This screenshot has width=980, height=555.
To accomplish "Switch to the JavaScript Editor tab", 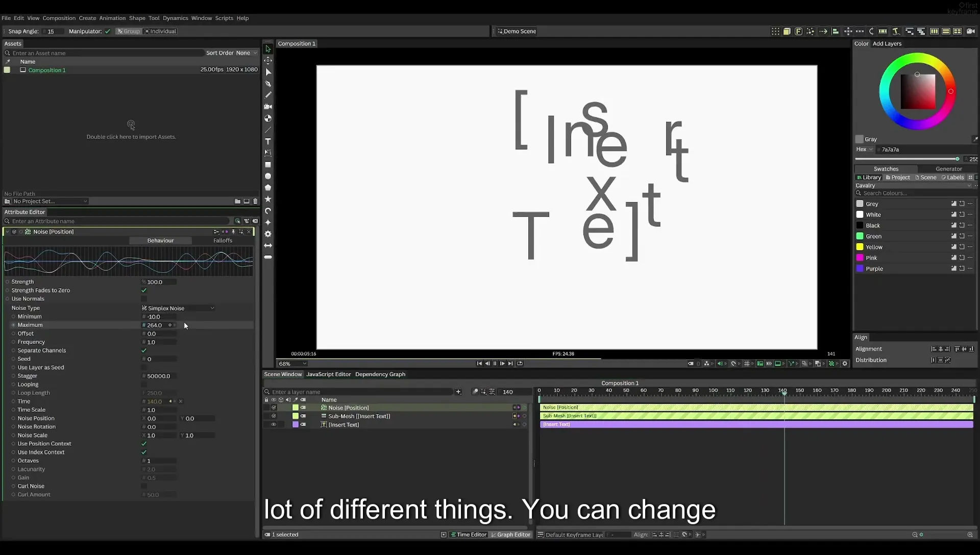I will pyautogui.click(x=328, y=374).
